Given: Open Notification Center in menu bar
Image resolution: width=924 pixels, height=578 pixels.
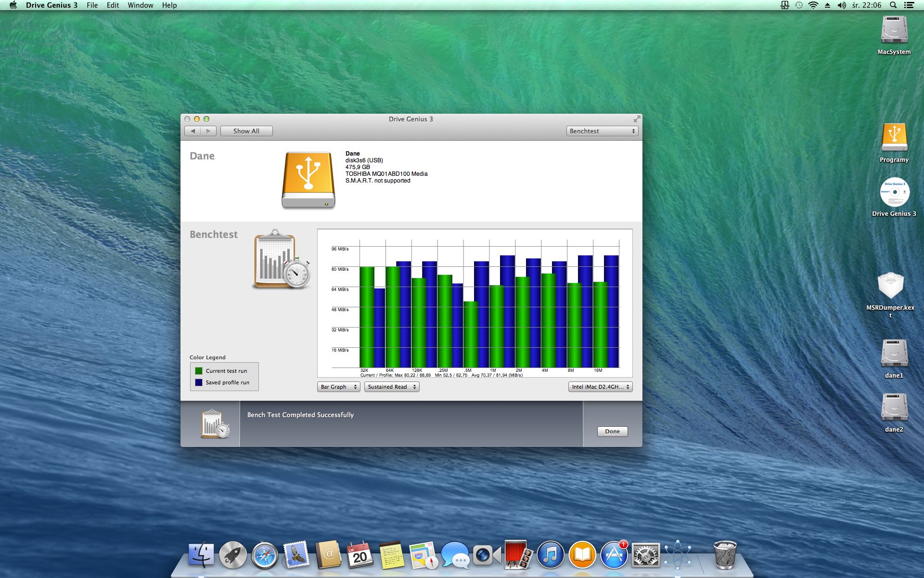Looking at the screenshot, I should pyautogui.click(x=909, y=5).
